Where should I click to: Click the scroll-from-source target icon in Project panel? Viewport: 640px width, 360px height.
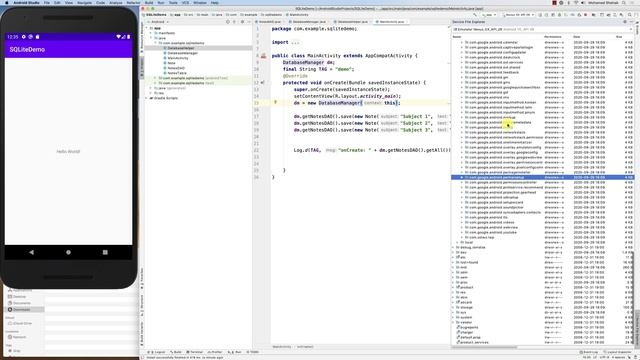tap(228, 22)
